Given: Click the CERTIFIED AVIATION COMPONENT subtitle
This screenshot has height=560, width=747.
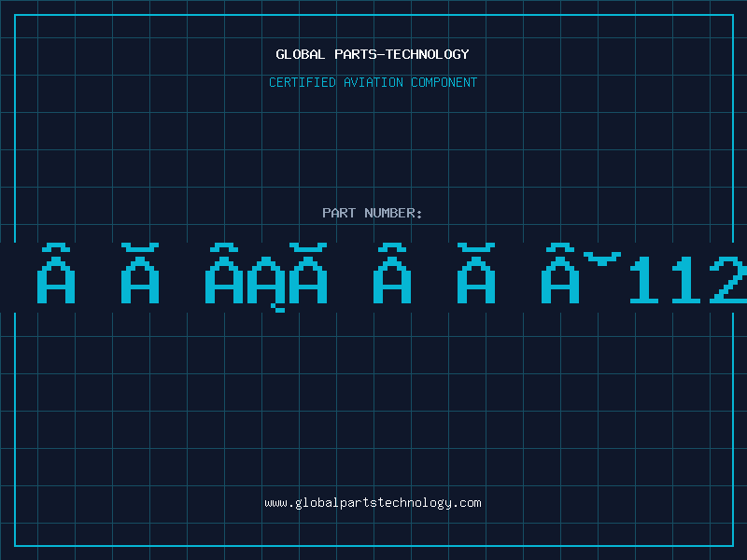Looking at the screenshot, I should coord(373,82).
